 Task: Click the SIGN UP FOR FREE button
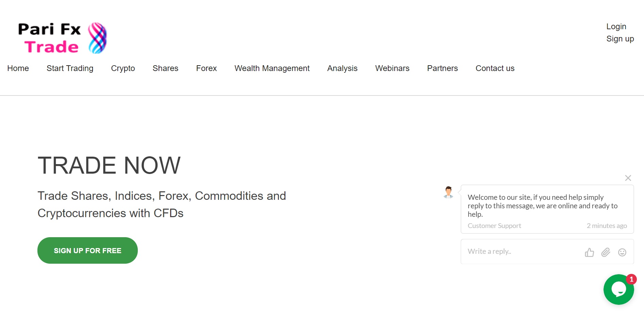(87, 250)
